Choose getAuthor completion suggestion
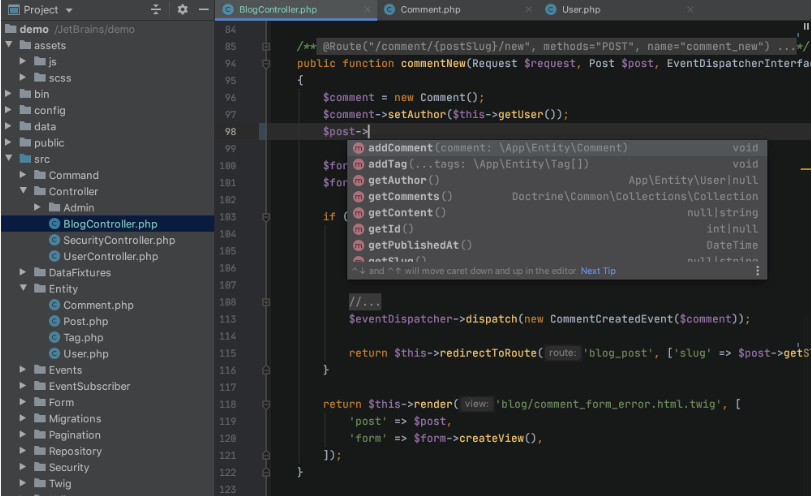This screenshot has height=496, width=811. pyautogui.click(x=557, y=180)
